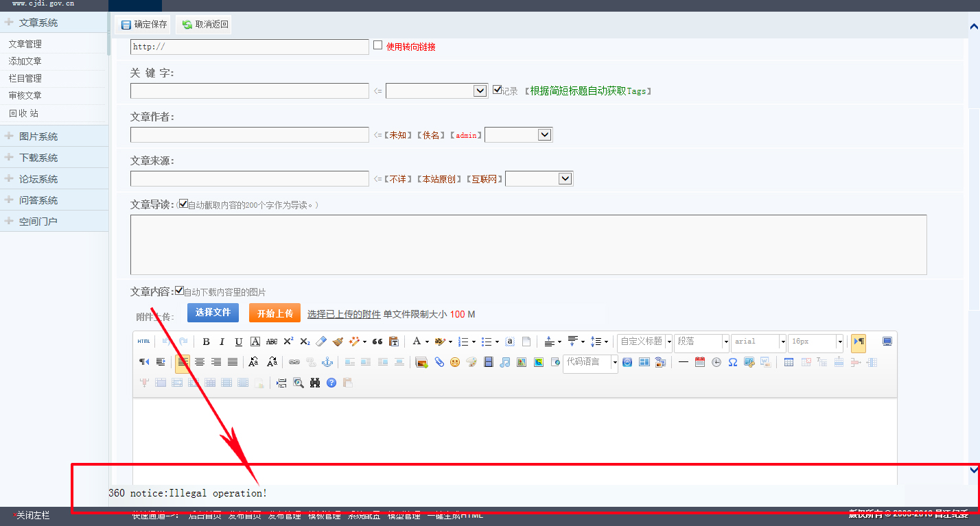The width and height of the screenshot is (980, 526).
Task: Toggle 自动下载内容里的图片 checkbox
Action: (x=179, y=291)
